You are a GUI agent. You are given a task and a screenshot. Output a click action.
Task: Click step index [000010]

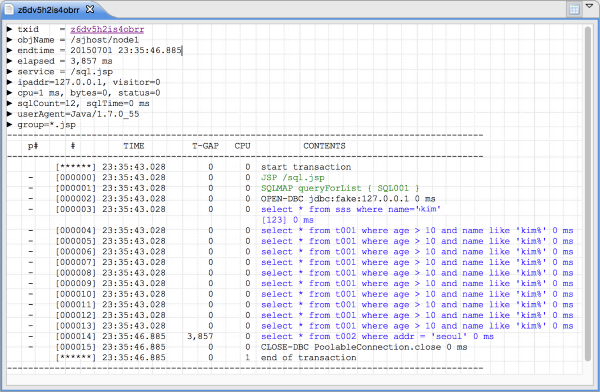pyautogui.click(x=75, y=294)
